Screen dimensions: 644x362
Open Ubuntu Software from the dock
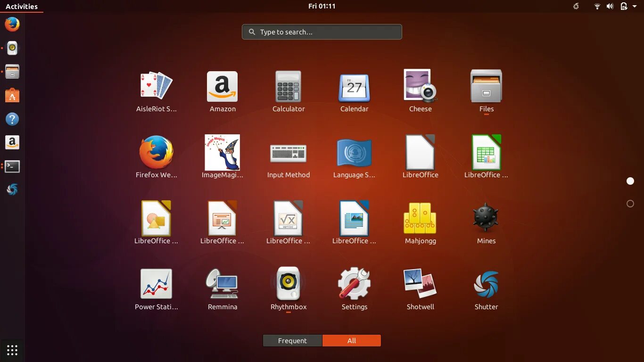click(x=12, y=95)
